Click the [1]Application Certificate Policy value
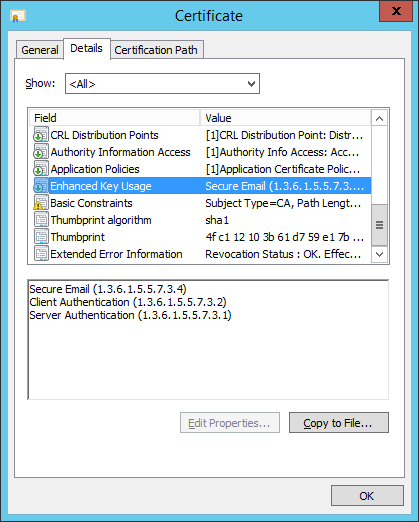The height and width of the screenshot is (522, 419). pyautogui.click(x=283, y=169)
